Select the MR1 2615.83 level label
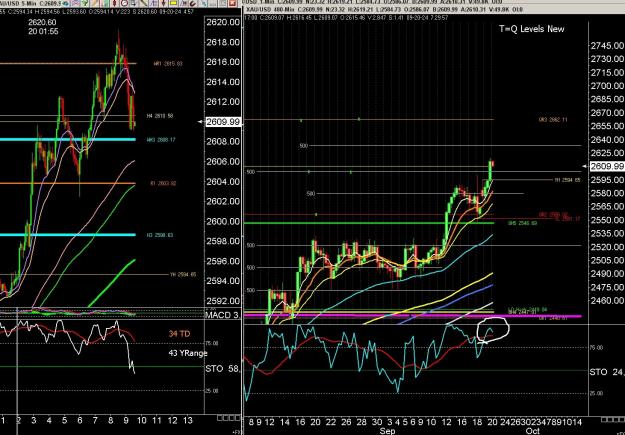 tap(168, 63)
